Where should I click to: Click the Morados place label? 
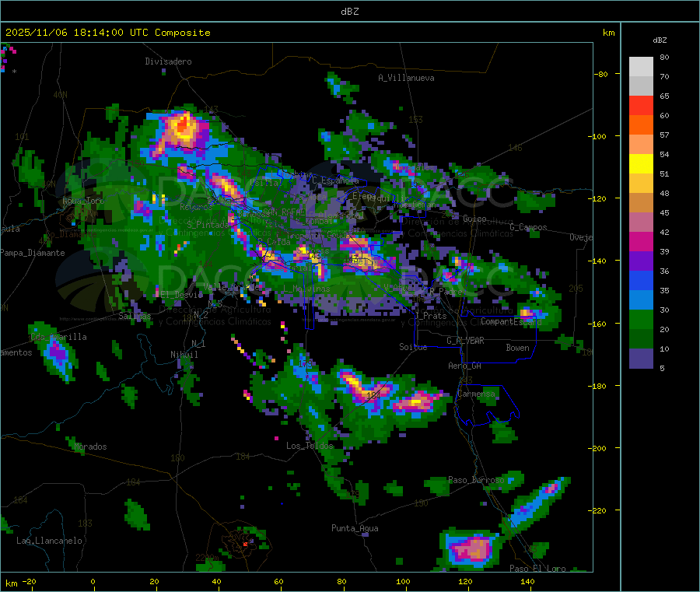tap(91, 447)
